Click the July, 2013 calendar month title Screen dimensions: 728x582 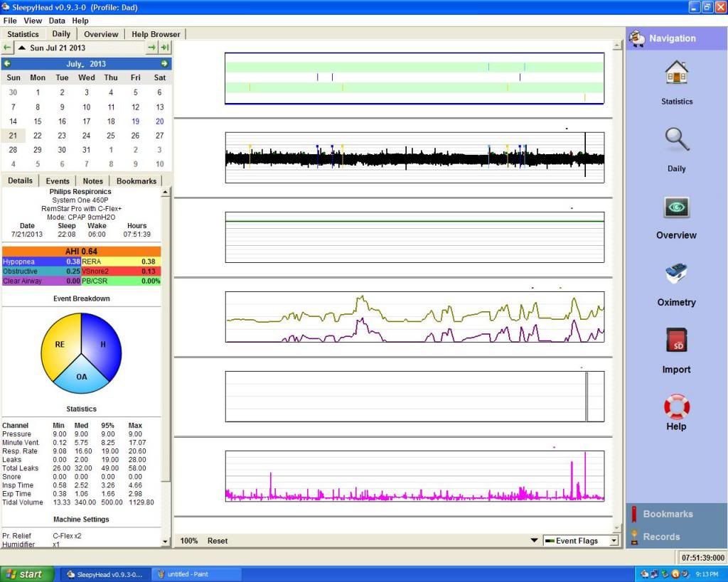pos(86,64)
